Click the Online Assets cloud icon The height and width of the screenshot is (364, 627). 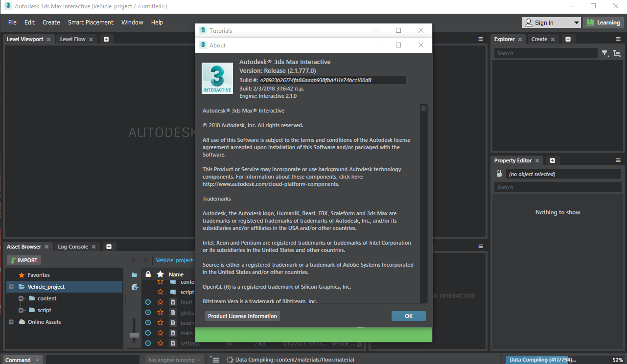click(x=22, y=322)
